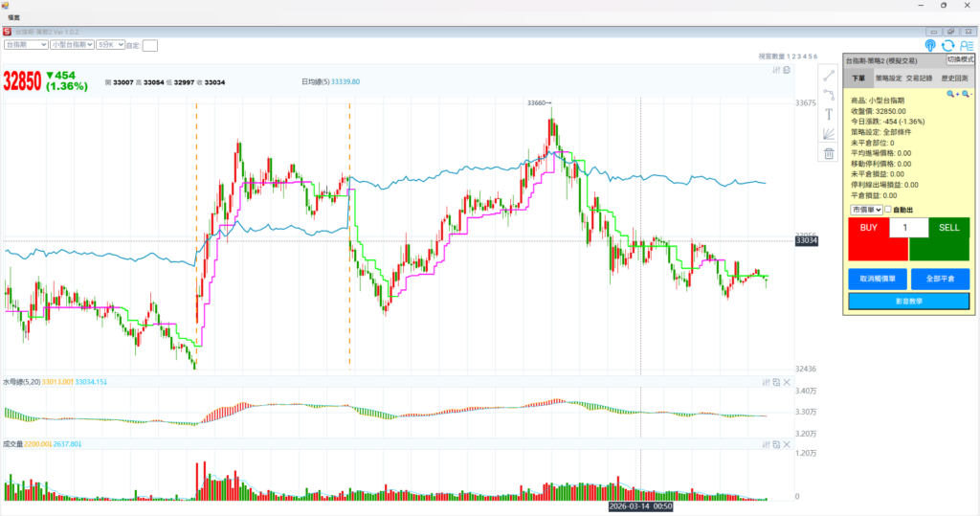The height and width of the screenshot is (516, 980).
Task: Open the 台指期 market dropdown
Action: (26, 45)
